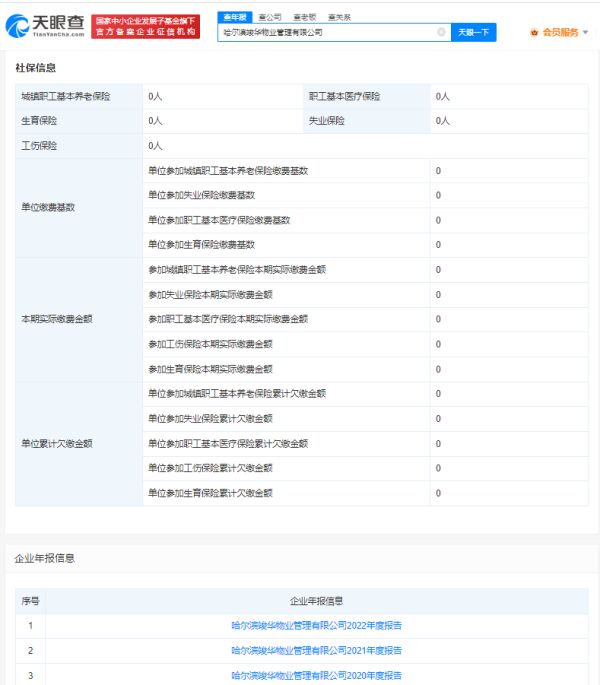Open the 2020年度报告 annual report link
600x685 pixels.
click(x=316, y=675)
